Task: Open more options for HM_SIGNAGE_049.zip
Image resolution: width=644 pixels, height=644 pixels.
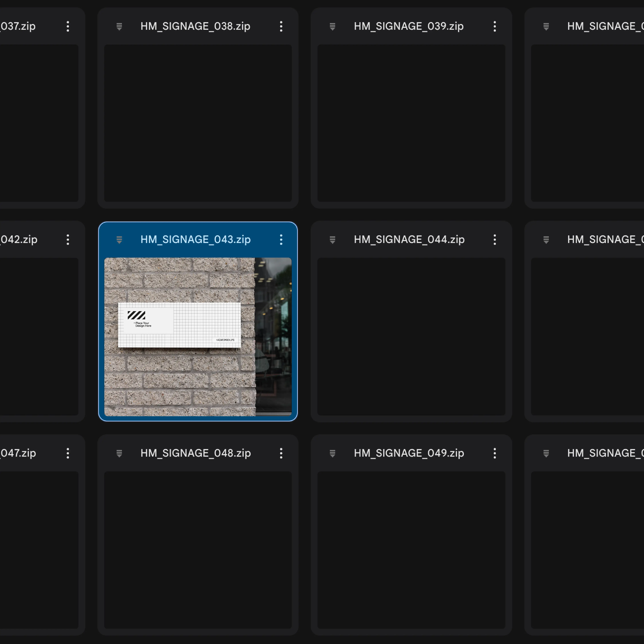Action: [495, 453]
